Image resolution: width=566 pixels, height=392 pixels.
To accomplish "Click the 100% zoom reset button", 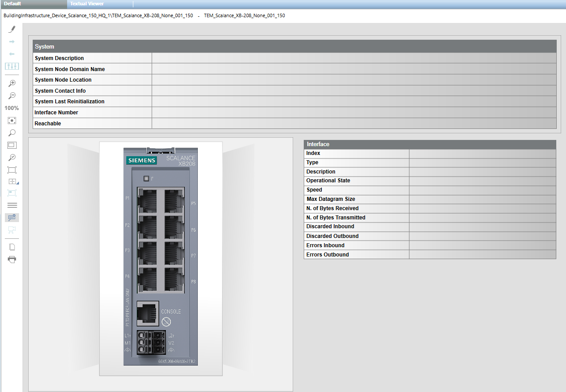I will pos(12,108).
